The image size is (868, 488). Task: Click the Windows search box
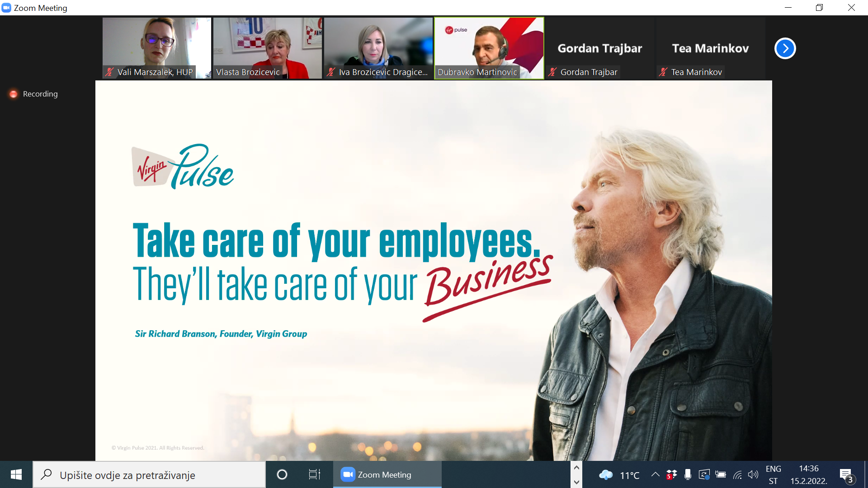pyautogui.click(x=149, y=475)
